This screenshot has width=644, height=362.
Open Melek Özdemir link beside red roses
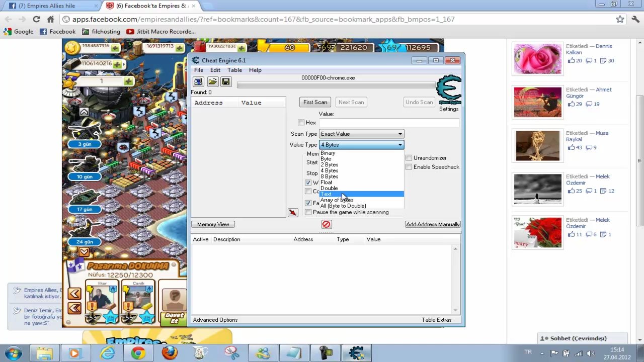[x=588, y=223]
